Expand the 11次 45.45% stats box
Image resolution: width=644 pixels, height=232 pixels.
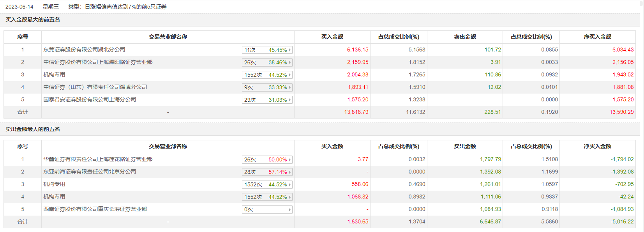(x=267, y=50)
